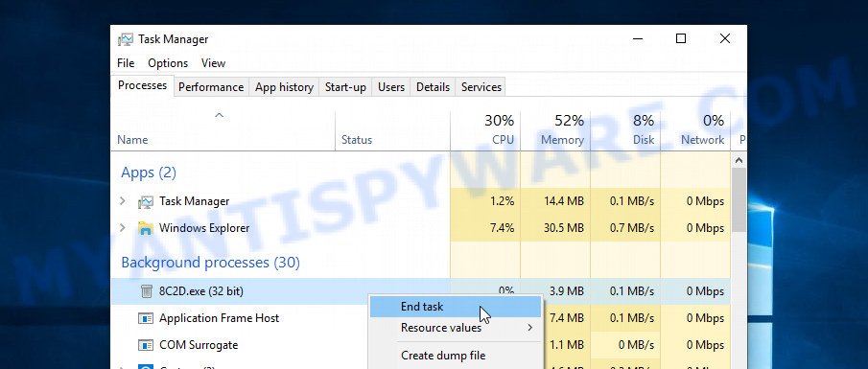
Task: Switch to the Start-up tab
Action: click(345, 87)
